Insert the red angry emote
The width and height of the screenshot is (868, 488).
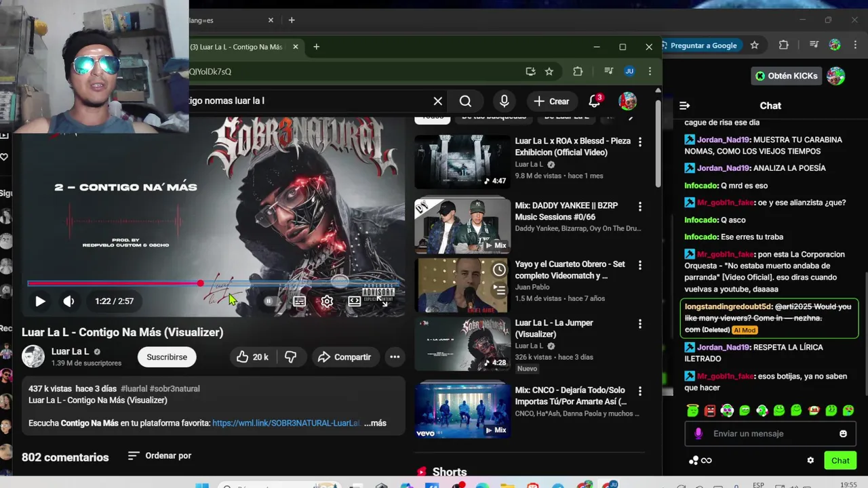[710, 410]
